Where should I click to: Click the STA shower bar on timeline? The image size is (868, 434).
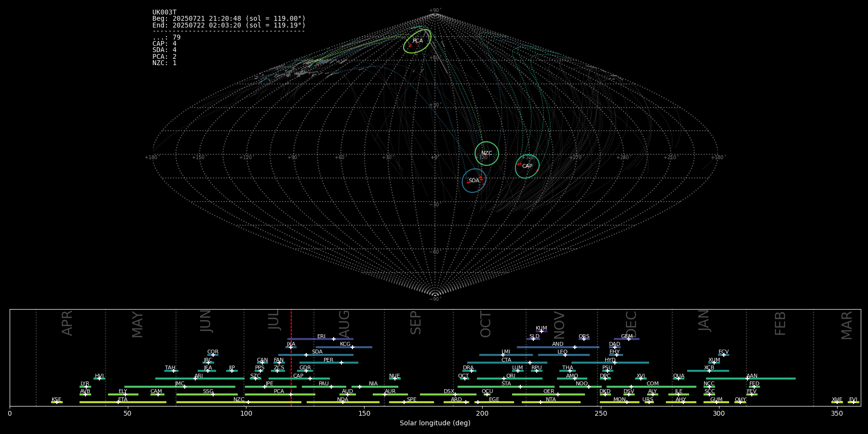(x=506, y=387)
